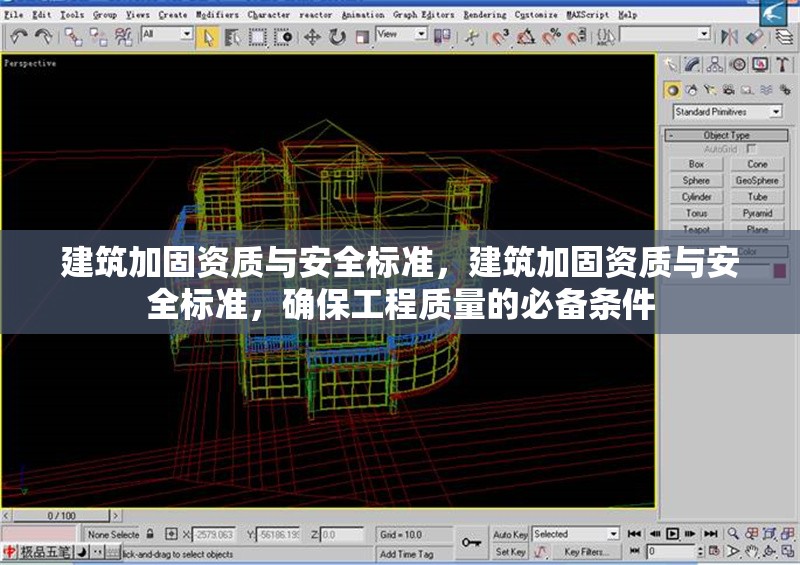The height and width of the screenshot is (565, 800).
Task: Select the Select and Move tool
Action: [312, 37]
